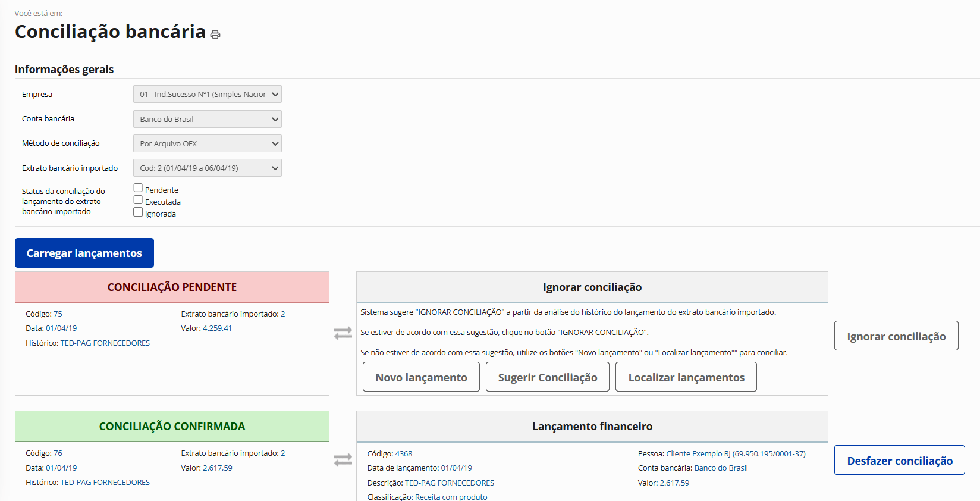Enable the Pendente status checkbox
The height and width of the screenshot is (501, 980).
click(x=138, y=188)
